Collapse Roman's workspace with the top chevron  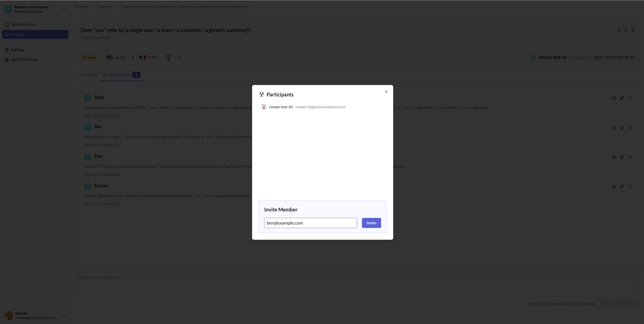[64, 9]
